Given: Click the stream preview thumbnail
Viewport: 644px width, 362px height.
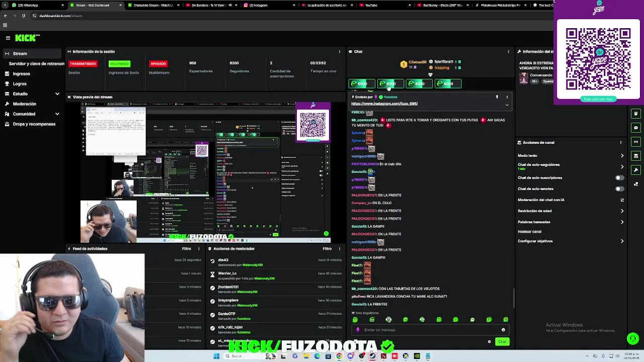Looking at the screenshot, I should coord(206,172).
